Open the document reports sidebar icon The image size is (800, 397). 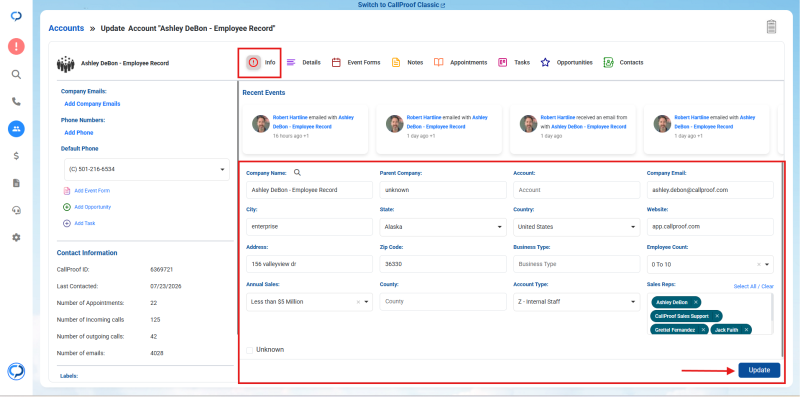(16, 183)
